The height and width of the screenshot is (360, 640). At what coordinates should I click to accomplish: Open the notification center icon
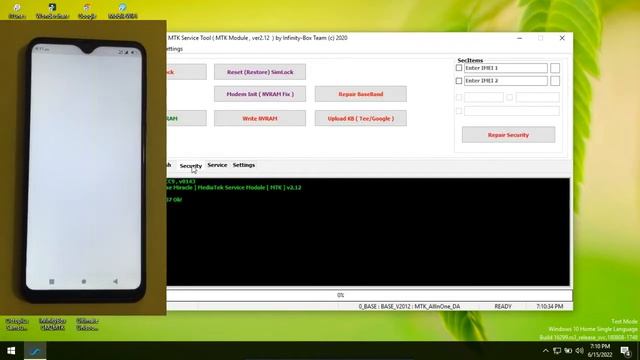(x=626, y=351)
